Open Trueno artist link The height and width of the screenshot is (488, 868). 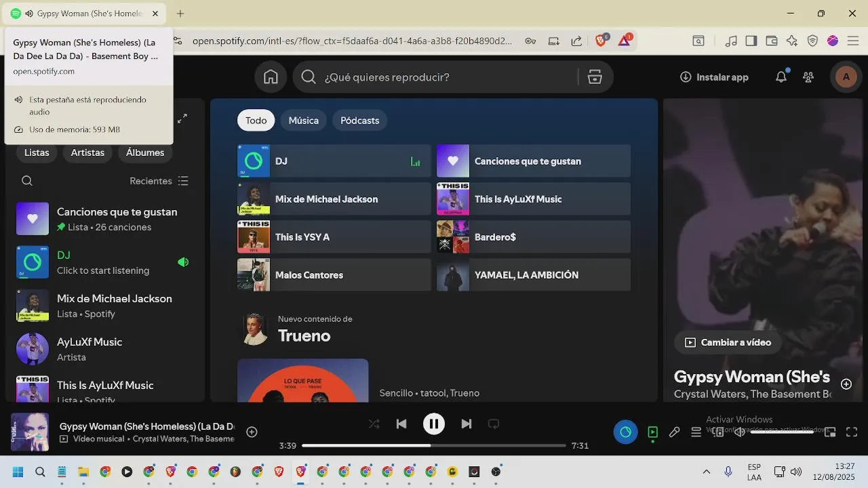point(304,335)
